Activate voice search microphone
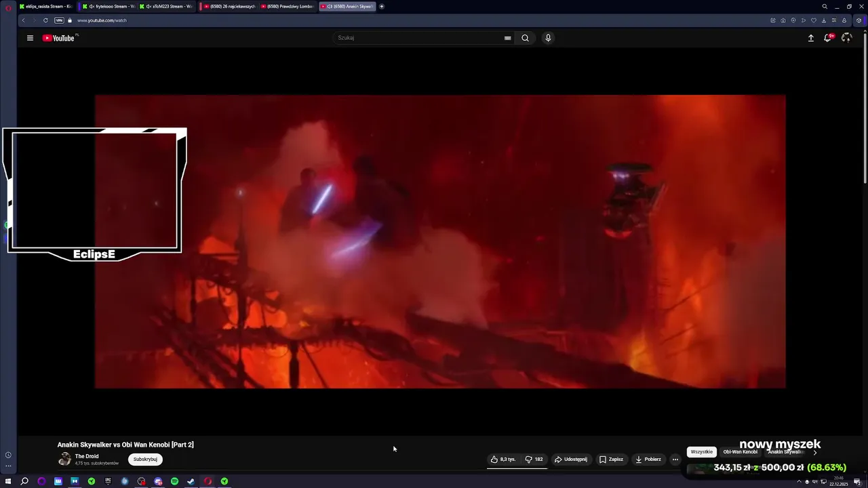The width and height of the screenshot is (868, 488). click(x=548, y=38)
